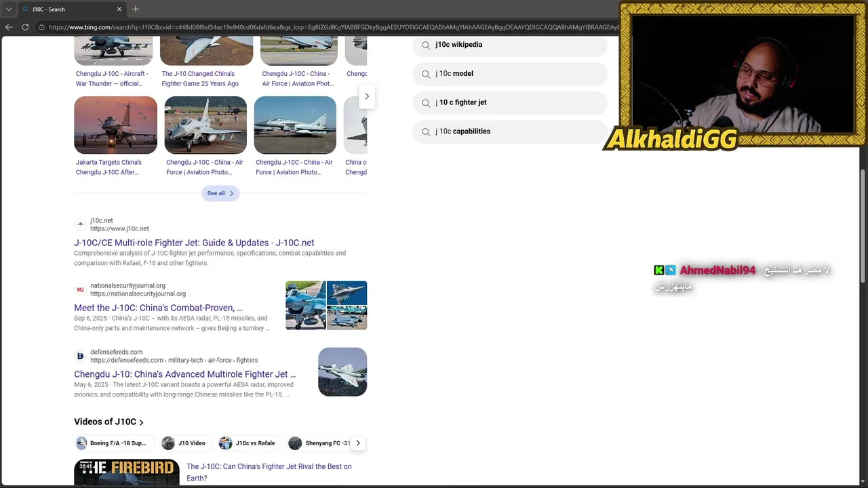The height and width of the screenshot is (488, 868).
Task: Click search icon beside j 10c model
Action: [426, 74]
